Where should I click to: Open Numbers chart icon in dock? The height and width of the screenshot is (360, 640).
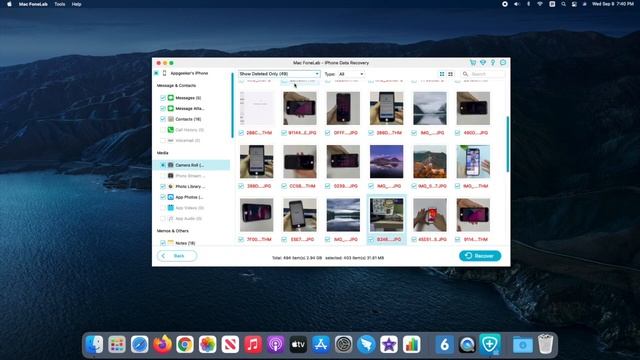point(411,344)
